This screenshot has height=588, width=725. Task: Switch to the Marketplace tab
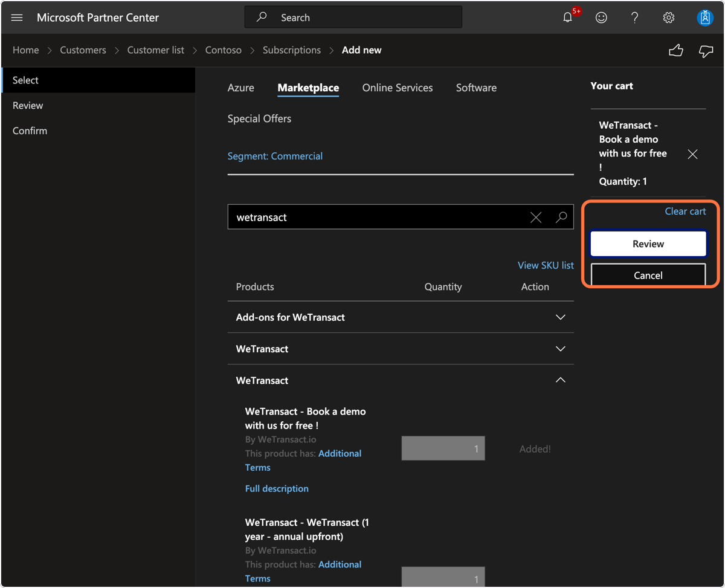pyautogui.click(x=308, y=88)
